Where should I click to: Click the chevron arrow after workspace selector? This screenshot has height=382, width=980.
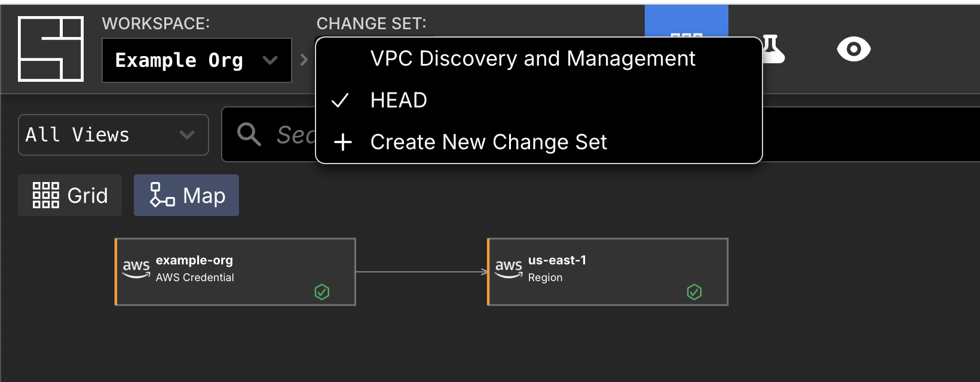[x=304, y=60]
